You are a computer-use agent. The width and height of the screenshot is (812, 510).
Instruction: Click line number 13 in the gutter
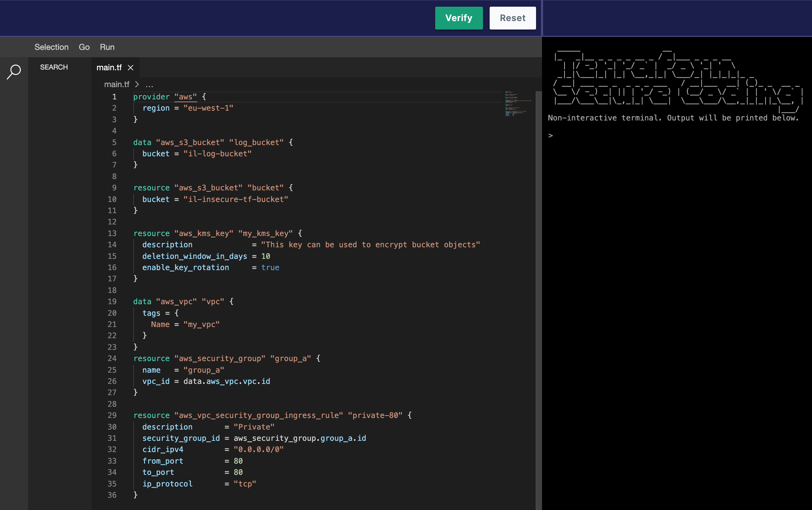(x=112, y=233)
